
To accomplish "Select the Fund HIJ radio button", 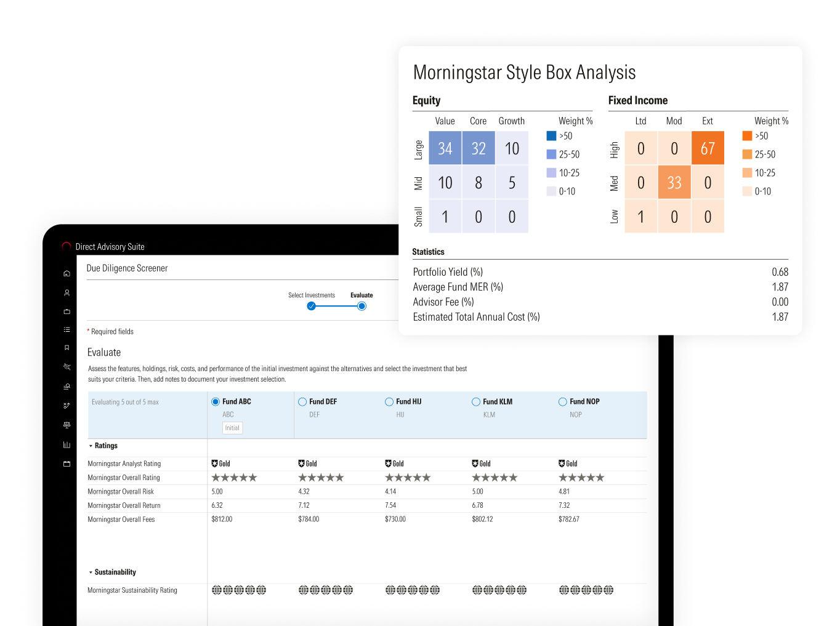I will [389, 402].
